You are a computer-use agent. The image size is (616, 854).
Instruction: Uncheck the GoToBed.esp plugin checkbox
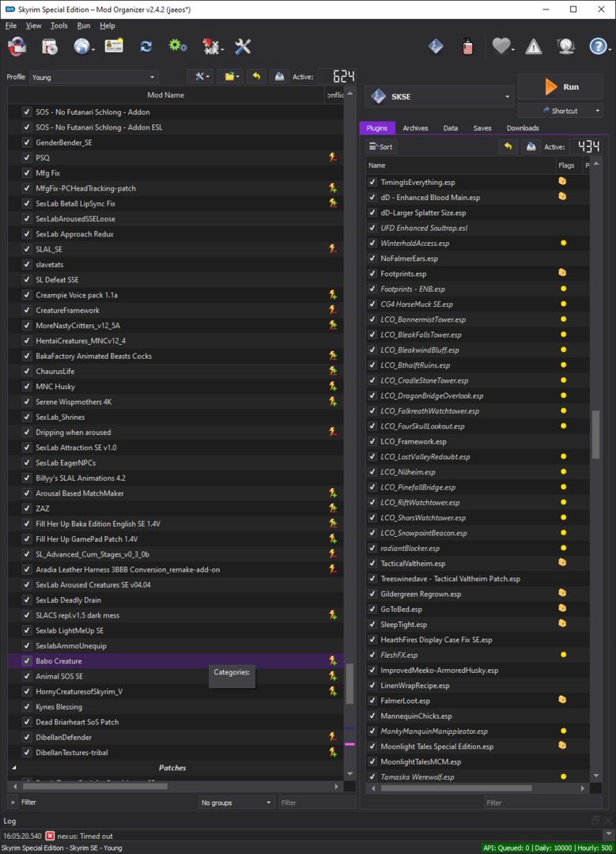[372, 609]
